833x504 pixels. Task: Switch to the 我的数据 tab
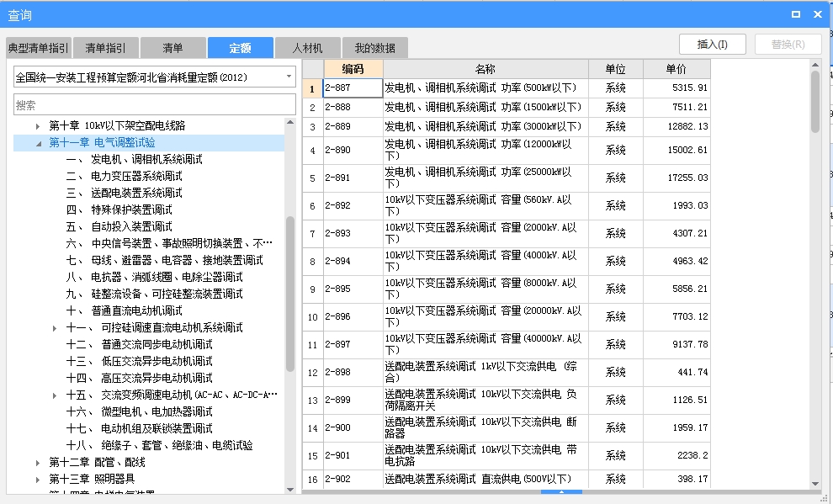point(374,48)
